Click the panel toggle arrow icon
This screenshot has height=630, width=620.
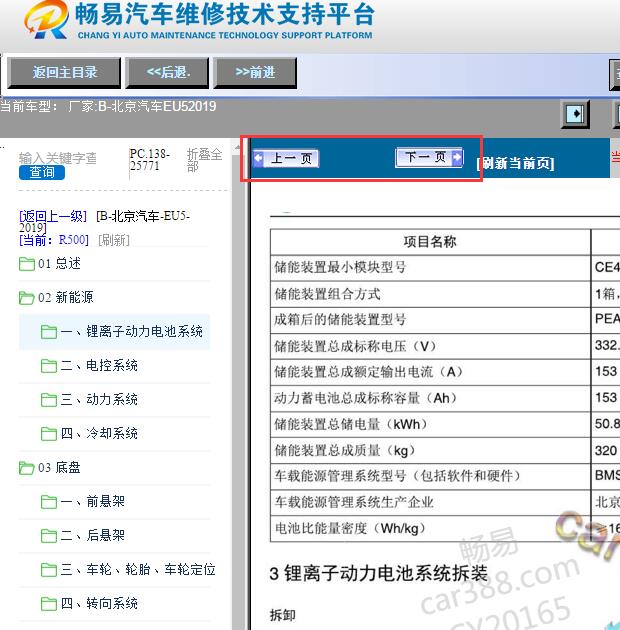[575, 114]
